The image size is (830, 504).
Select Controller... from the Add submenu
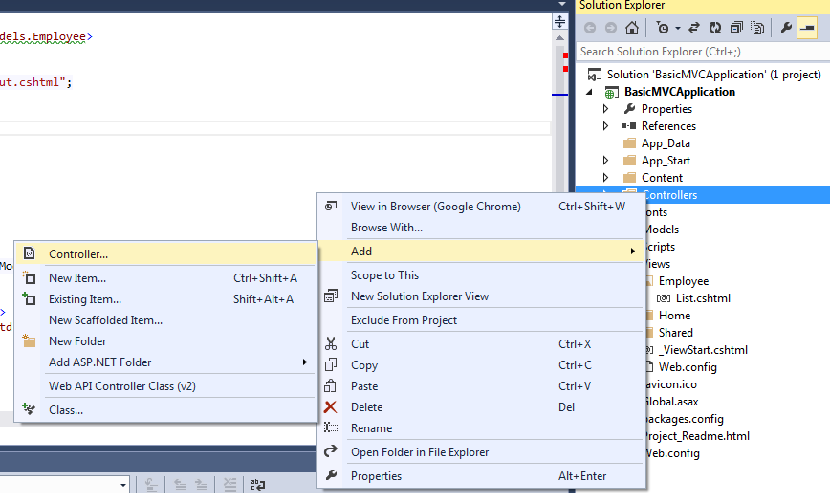(x=78, y=254)
